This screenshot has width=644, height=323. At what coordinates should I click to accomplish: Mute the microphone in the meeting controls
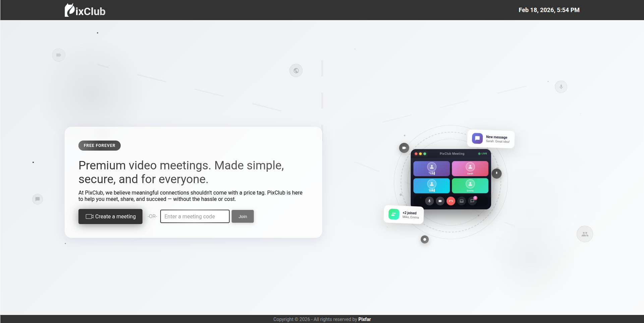(x=429, y=201)
